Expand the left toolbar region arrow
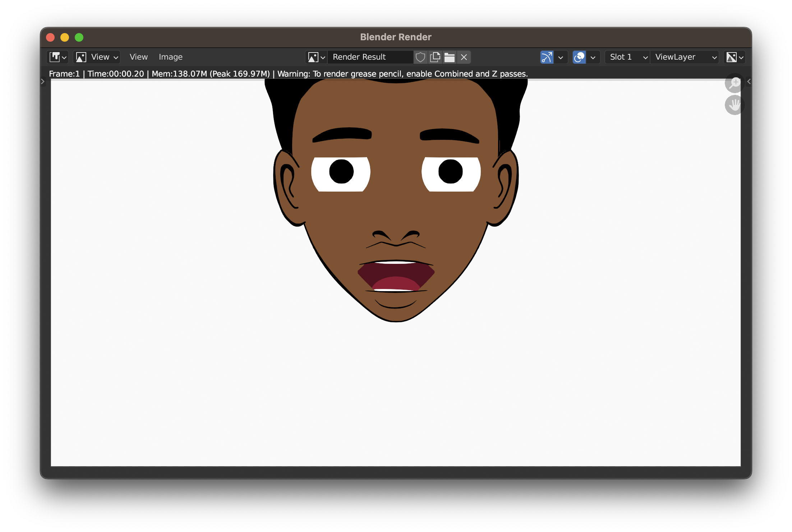The height and width of the screenshot is (532, 792). [x=43, y=82]
